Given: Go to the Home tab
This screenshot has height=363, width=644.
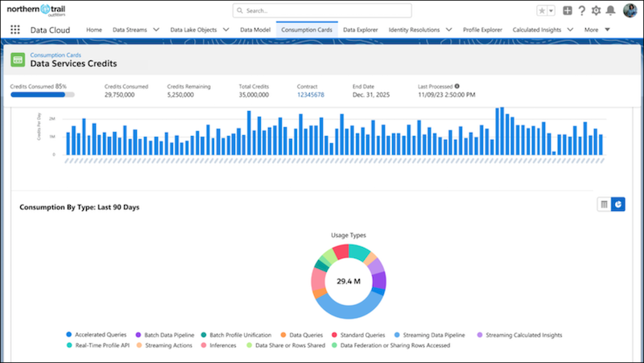Looking at the screenshot, I should tap(94, 30).
